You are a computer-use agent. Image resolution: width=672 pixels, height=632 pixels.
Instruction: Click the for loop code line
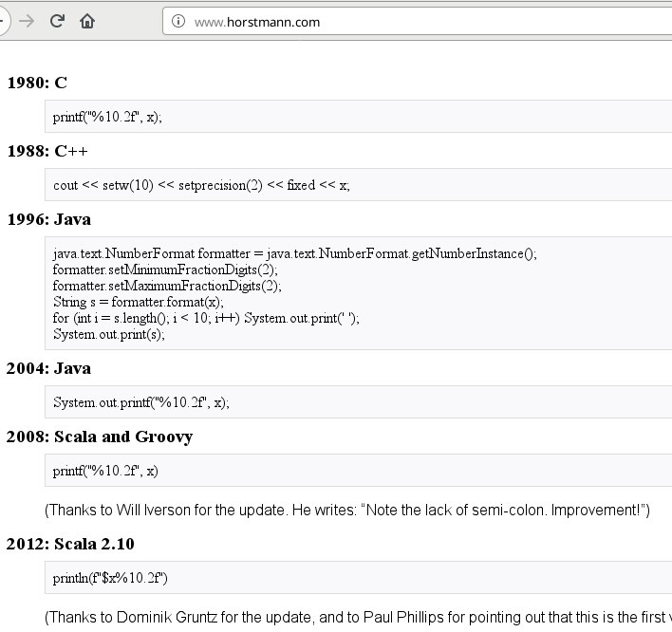click(x=206, y=318)
